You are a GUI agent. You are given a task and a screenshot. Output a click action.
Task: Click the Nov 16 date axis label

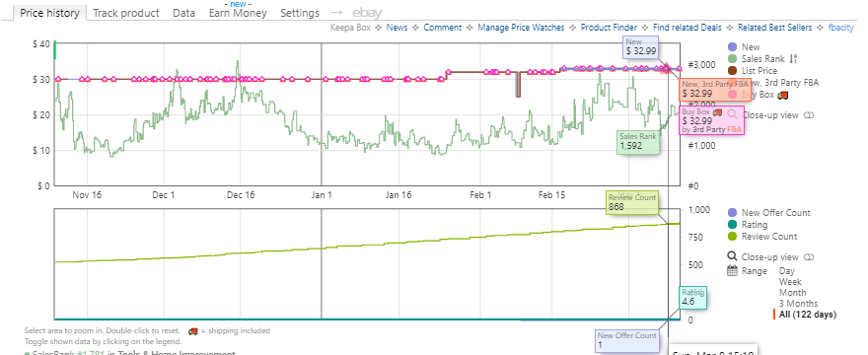point(87,195)
